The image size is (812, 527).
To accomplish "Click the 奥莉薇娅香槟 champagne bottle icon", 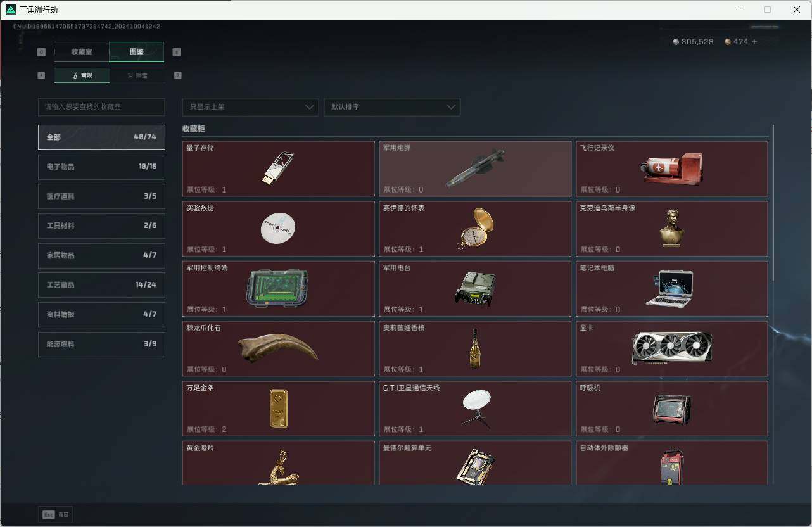I will [475, 348].
